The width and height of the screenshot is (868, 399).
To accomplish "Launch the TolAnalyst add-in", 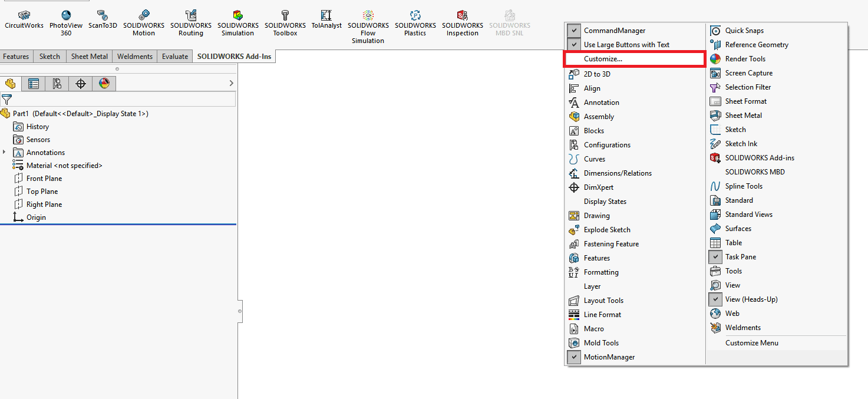I will coord(326,20).
